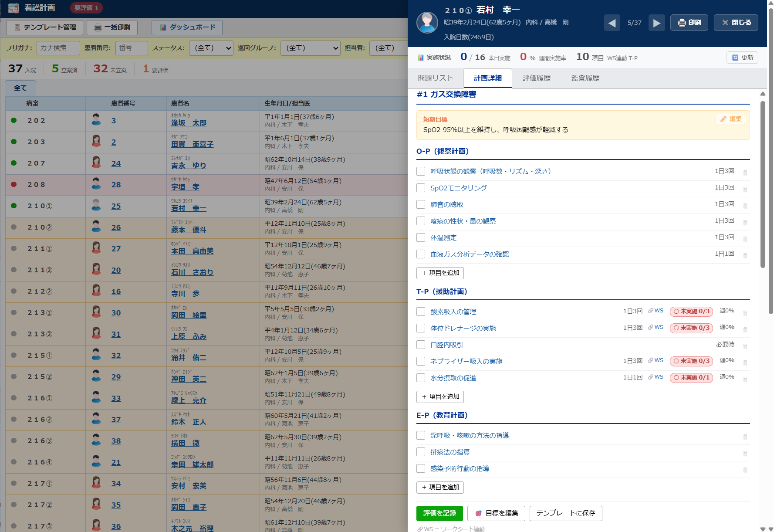Edit the short-term goal with 編集
The height and width of the screenshot is (532, 774).
click(x=730, y=119)
